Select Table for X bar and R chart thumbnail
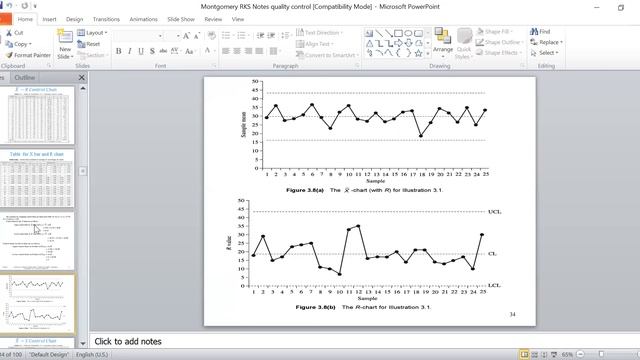The height and width of the screenshot is (360, 640). tap(37, 178)
